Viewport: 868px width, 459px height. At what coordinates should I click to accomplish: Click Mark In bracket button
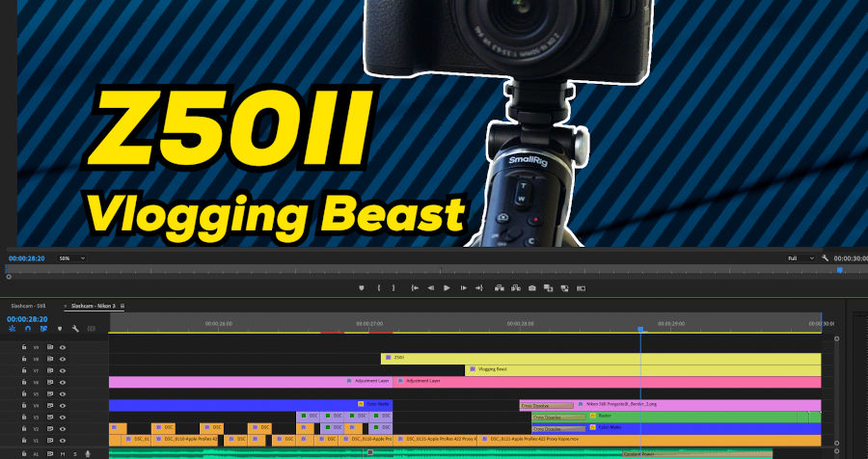point(379,288)
